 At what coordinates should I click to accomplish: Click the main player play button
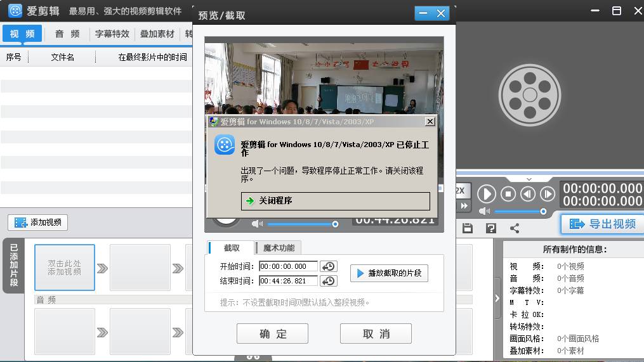point(486,194)
